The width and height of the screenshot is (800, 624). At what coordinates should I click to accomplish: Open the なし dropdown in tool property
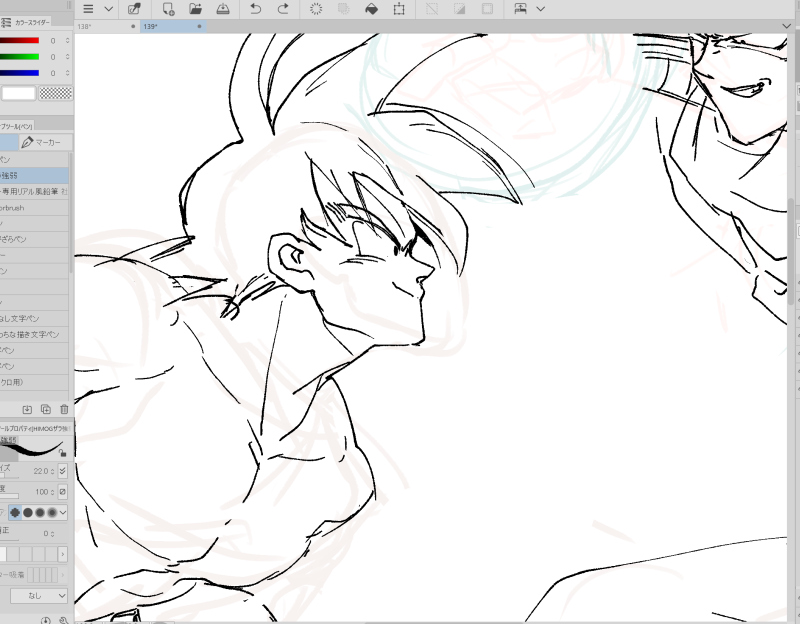[x=39, y=595]
